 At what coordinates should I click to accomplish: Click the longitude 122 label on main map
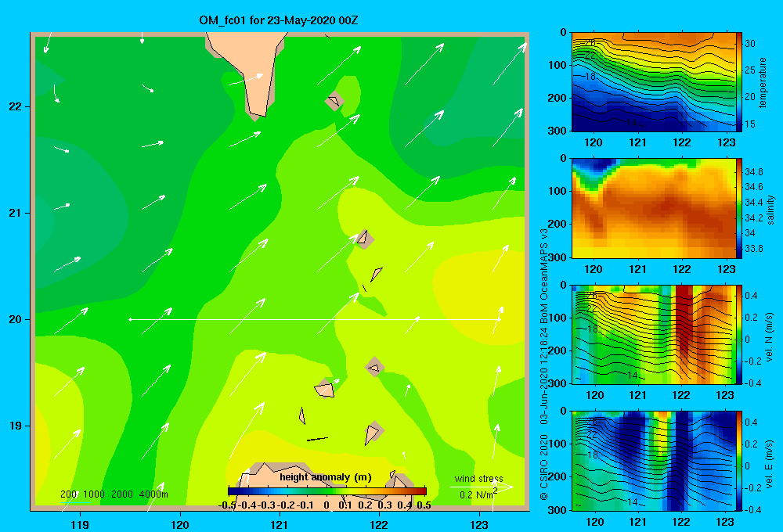(x=379, y=524)
